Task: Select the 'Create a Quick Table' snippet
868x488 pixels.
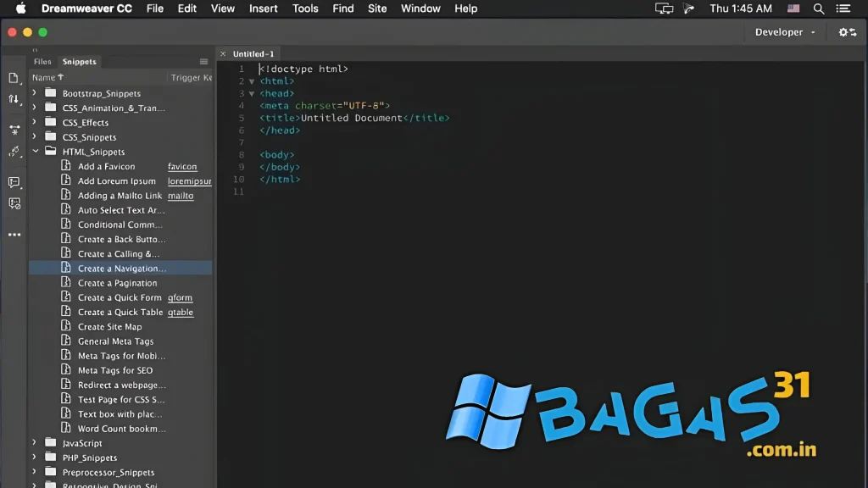Action: pos(120,312)
